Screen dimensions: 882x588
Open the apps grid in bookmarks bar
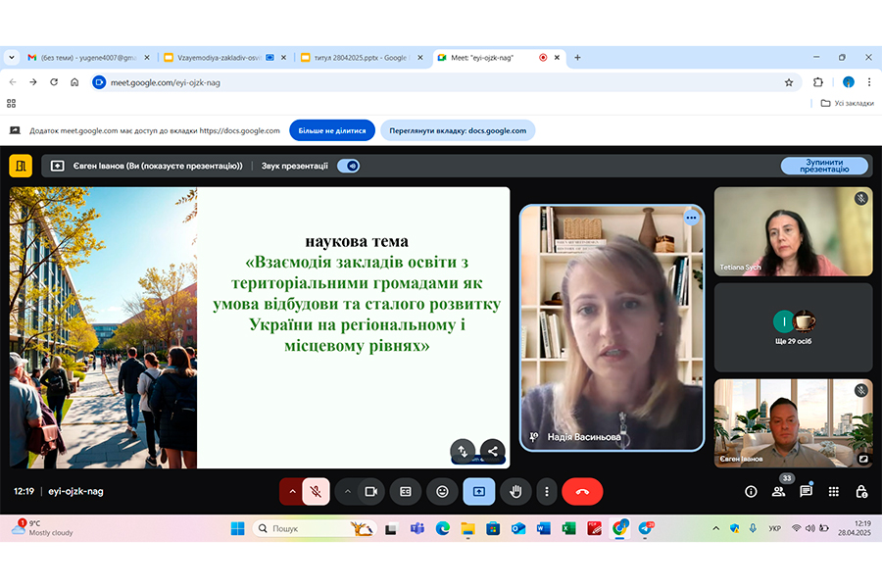pyautogui.click(x=11, y=104)
